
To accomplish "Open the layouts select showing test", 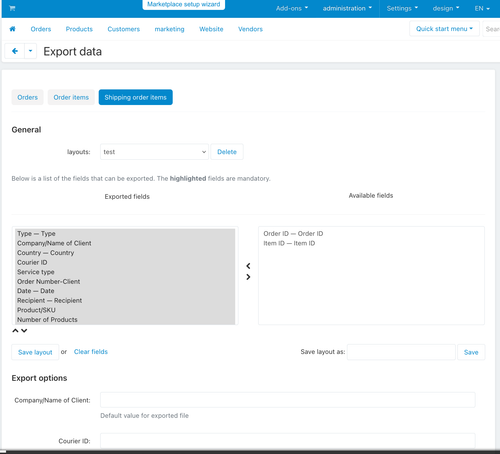I will tap(154, 152).
